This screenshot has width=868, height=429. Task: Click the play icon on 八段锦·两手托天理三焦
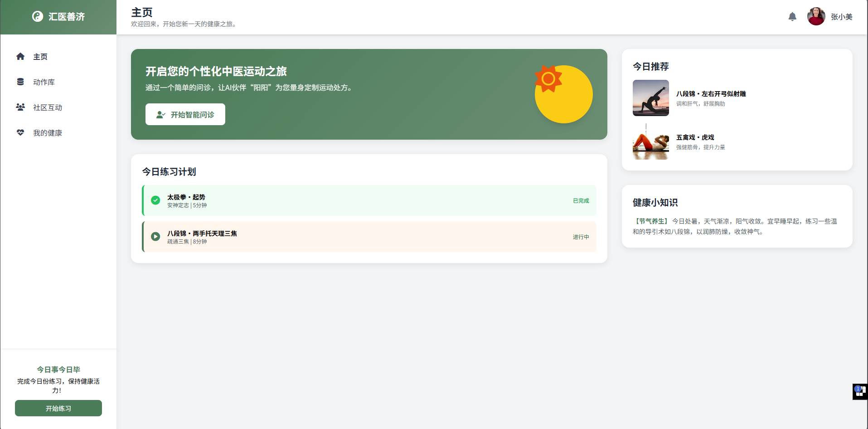(x=155, y=237)
